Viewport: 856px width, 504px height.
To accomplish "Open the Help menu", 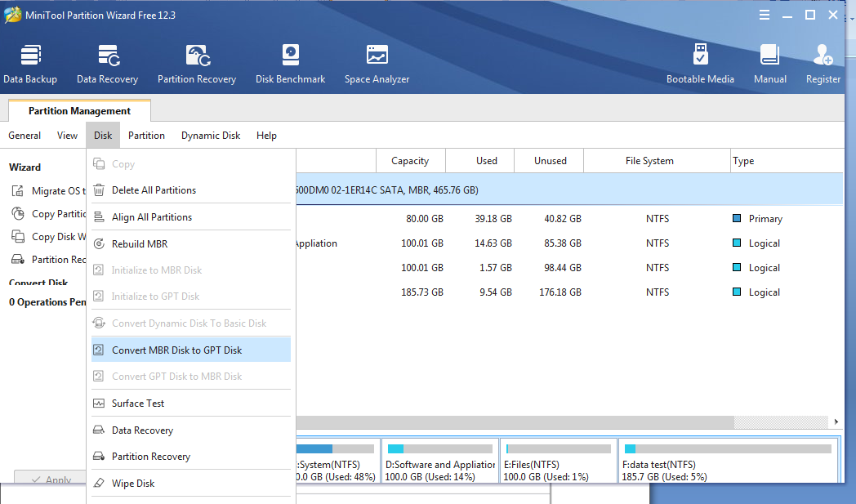I will point(266,136).
